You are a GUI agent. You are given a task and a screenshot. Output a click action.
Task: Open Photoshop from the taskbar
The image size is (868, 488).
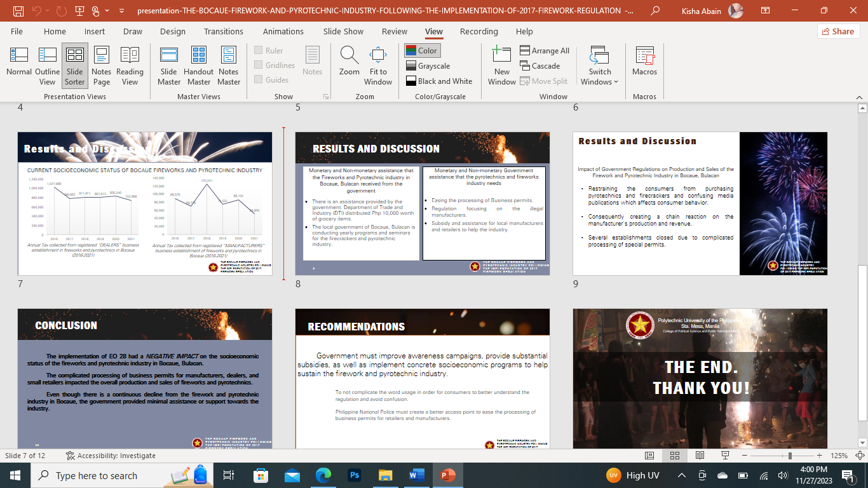pyautogui.click(x=355, y=475)
